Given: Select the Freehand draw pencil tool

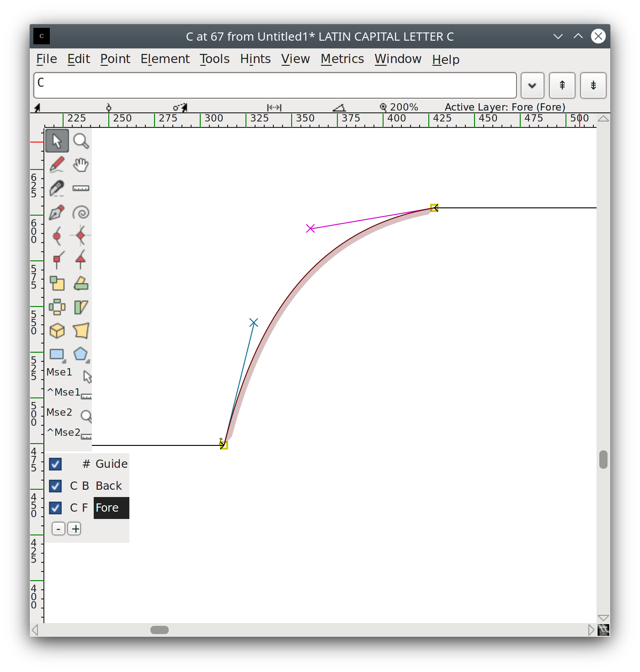Looking at the screenshot, I should pyautogui.click(x=57, y=164).
